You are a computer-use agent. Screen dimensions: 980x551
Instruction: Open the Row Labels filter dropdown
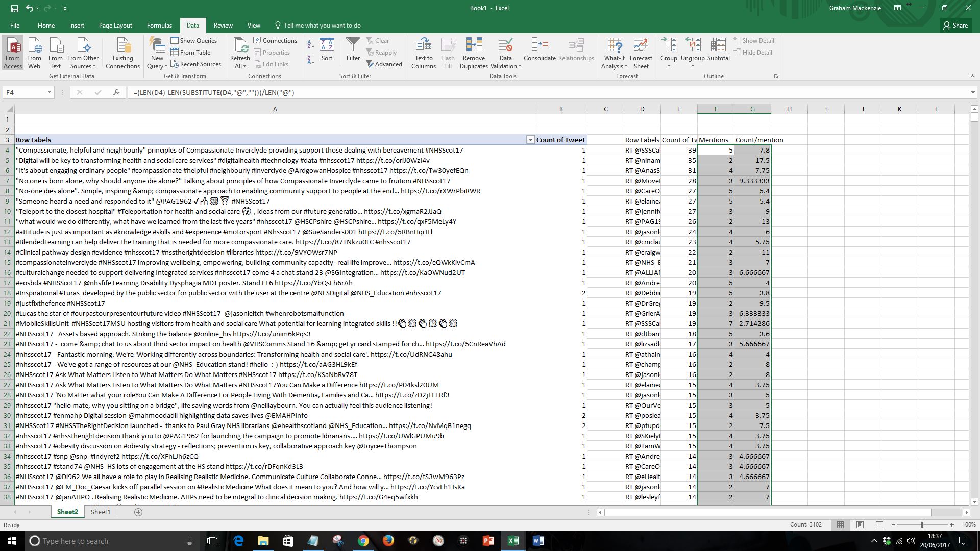[530, 140]
